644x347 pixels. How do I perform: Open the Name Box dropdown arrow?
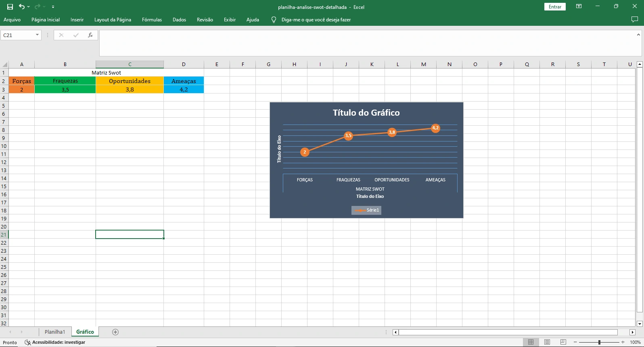point(37,35)
